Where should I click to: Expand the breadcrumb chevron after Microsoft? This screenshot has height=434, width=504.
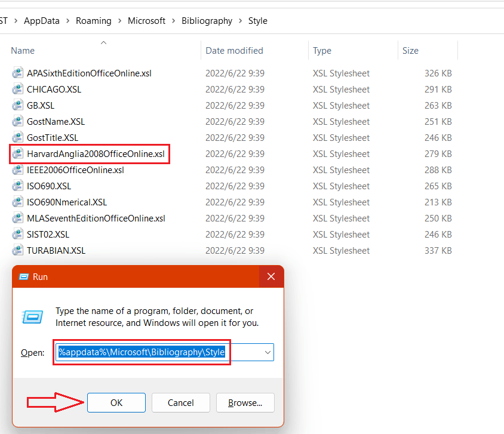click(x=174, y=21)
